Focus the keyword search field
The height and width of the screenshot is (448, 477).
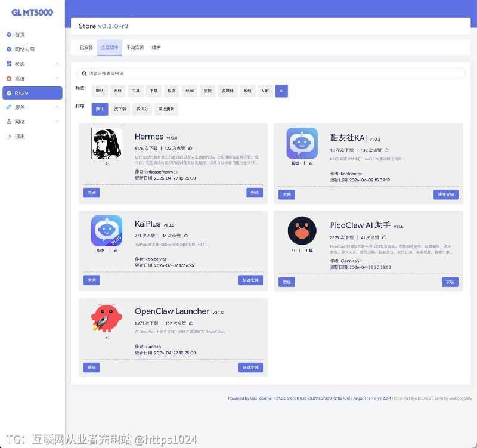coord(271,73)
